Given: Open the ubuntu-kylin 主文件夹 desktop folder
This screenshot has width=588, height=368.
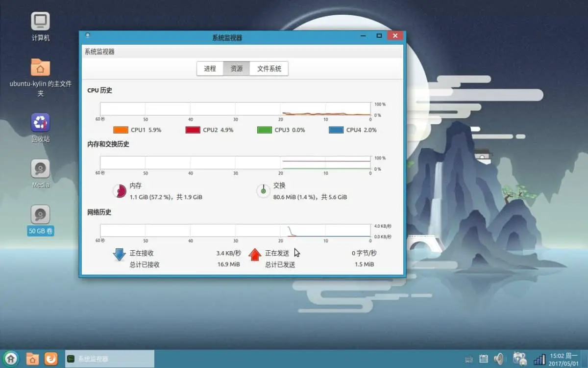Looking at the screenshot, I should (x=41, y=78).
